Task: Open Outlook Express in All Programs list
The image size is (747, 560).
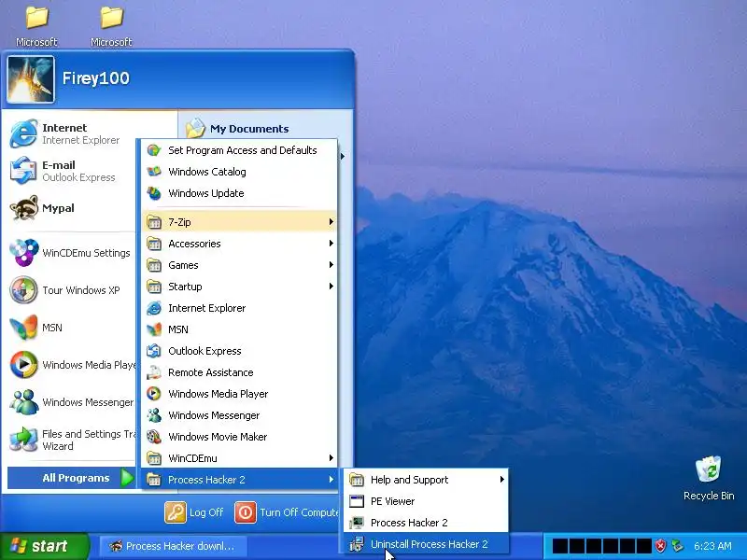Action: (239, 351)
